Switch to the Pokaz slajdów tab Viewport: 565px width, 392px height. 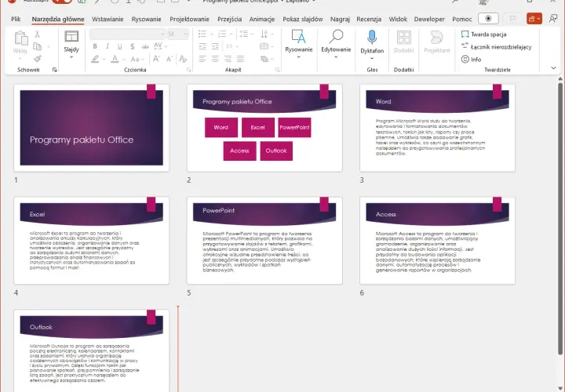[x=303, y=19]
